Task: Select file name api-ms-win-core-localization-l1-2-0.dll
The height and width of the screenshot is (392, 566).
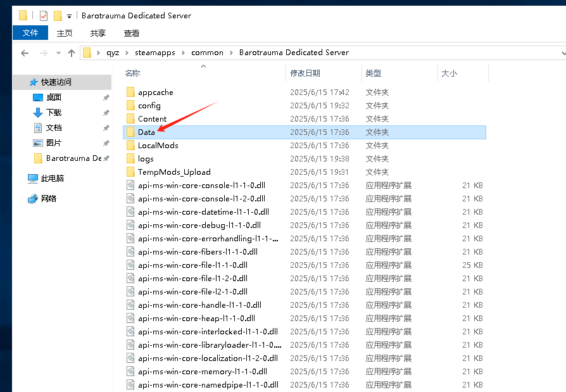Action: point(208,358)
